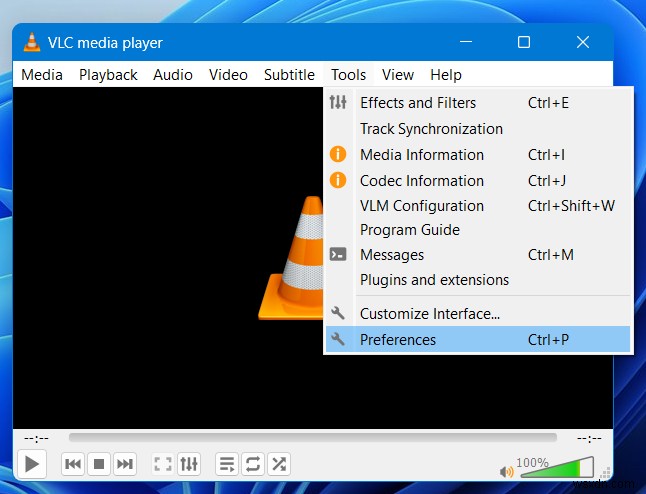Click the Messages terminal icon
Viewport: 646px width, 494px height.
(338, 254)
